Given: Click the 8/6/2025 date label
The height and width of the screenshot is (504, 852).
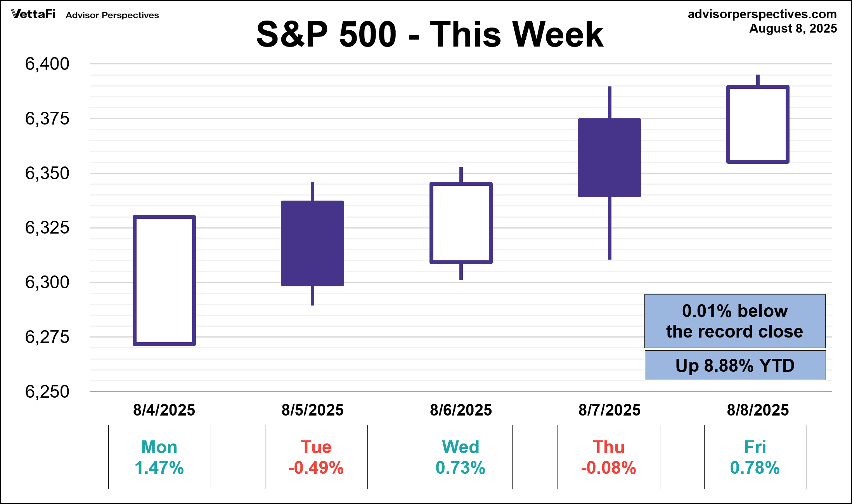Looking at the screenshot, I should point(461,410).
